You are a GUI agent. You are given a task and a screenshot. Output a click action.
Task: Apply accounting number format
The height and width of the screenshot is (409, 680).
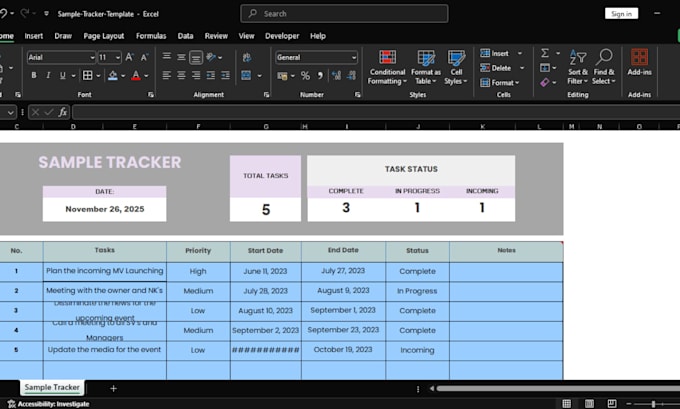(x=282, y=76)
